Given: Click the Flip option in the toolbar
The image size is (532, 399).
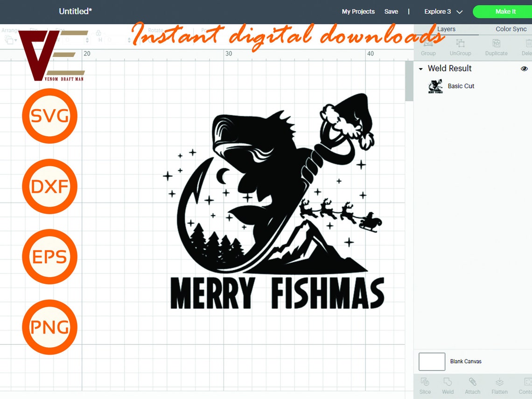Looking at the screenshot, I should coord(35,29).
